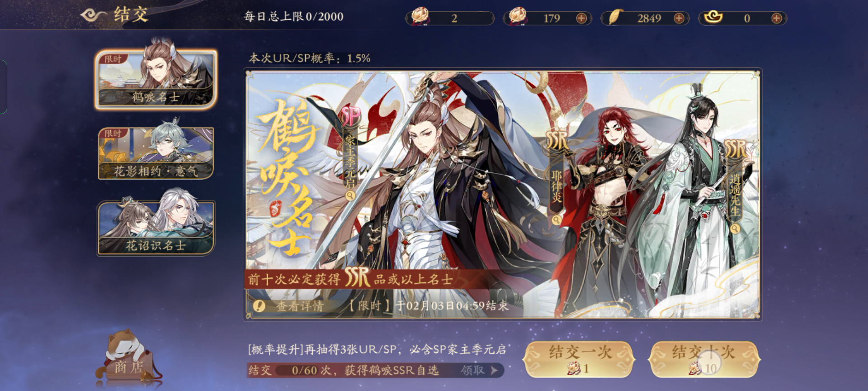This screenshot has width=868, height=391.
Task: Tap magnifier under SSR 耶律炎 label
Action: point(557,219)
